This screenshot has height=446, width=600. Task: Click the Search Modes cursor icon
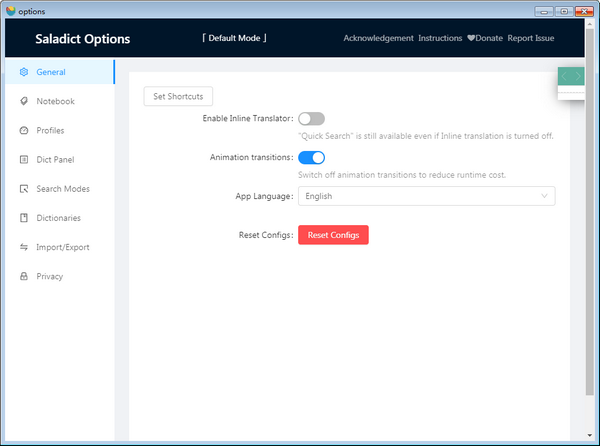coord(24,189)
